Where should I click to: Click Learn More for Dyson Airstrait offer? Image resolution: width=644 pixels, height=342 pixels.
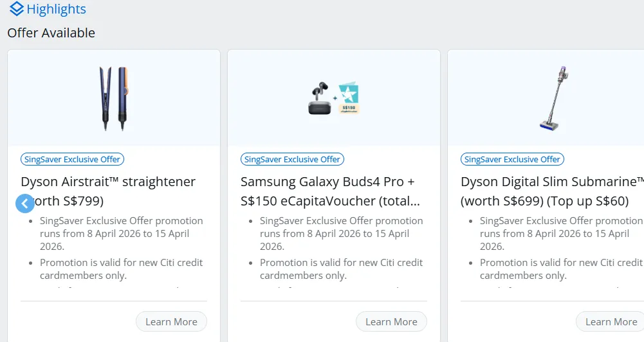pyautogui.click(x=171, y=321)
